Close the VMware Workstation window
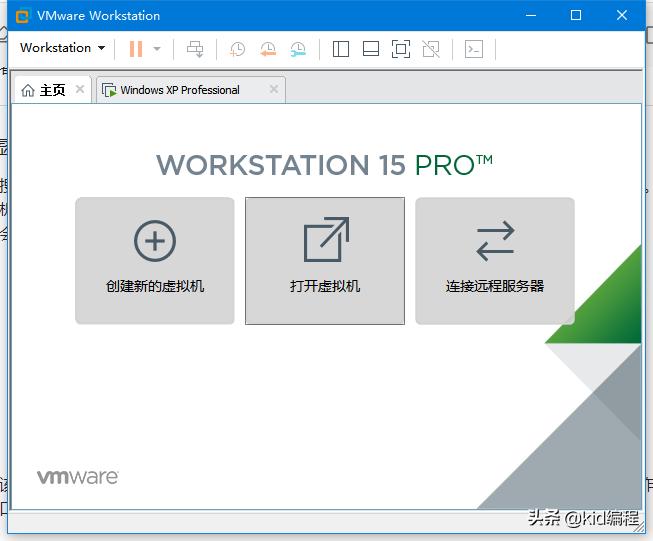 [622, 15]
